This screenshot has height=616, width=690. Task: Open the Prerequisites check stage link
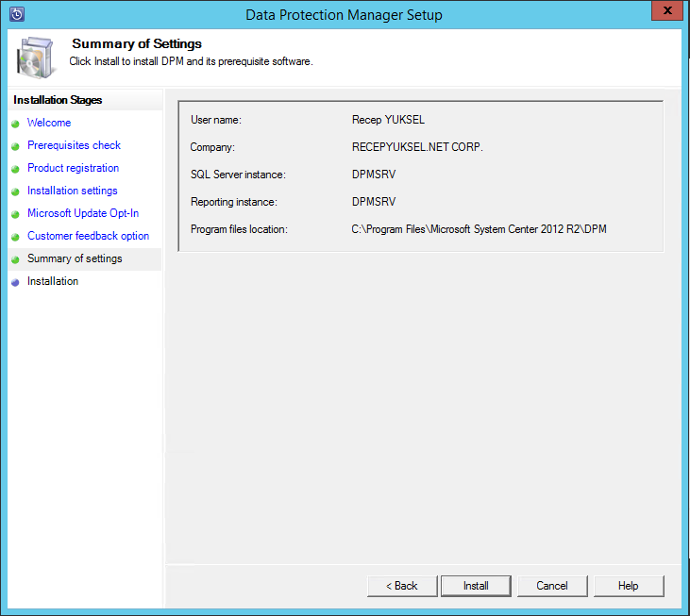(x=74, y=145)
